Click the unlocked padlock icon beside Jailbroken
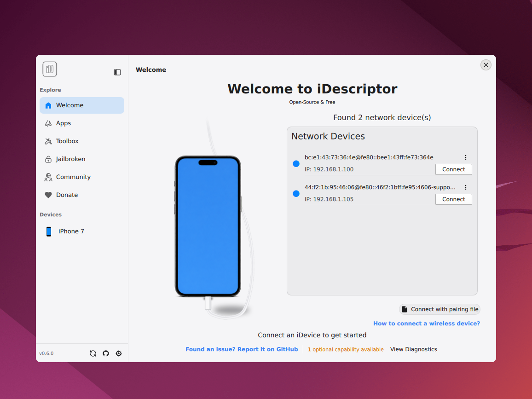Image resolution: width=532 pixels, height=399 pixels. [x=48, y=159]
